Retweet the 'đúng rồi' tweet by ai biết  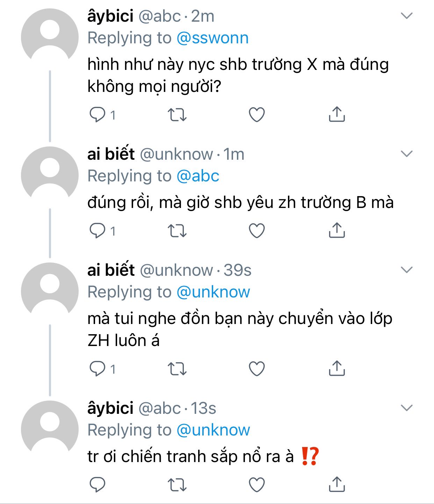click(177, 231)
